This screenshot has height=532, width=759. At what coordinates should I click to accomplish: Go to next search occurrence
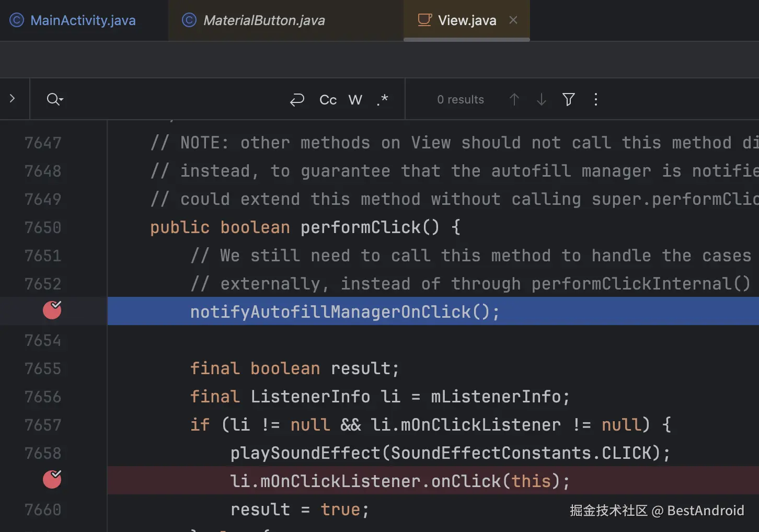pos(542,99)
